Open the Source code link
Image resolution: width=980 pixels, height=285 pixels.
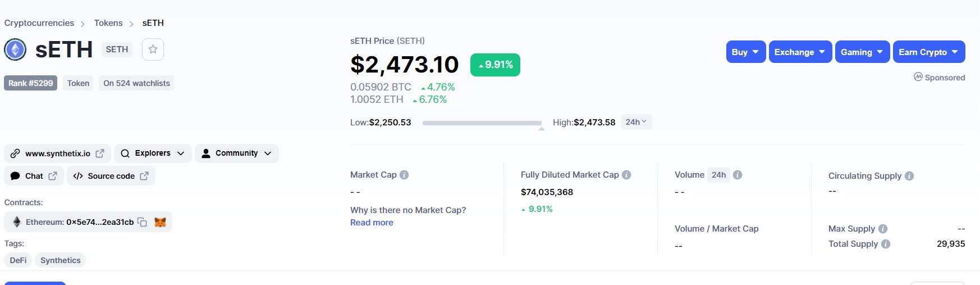pyautogui.click(x=111, y=176)
